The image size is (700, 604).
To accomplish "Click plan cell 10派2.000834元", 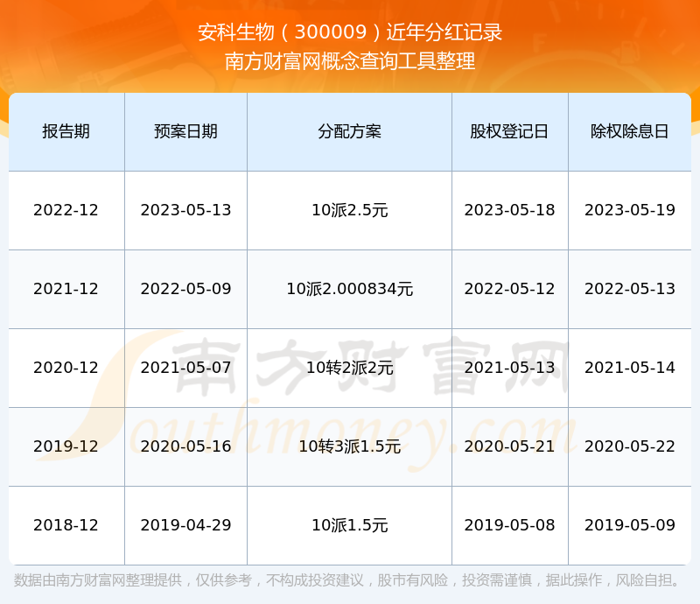I will point(349,289).
